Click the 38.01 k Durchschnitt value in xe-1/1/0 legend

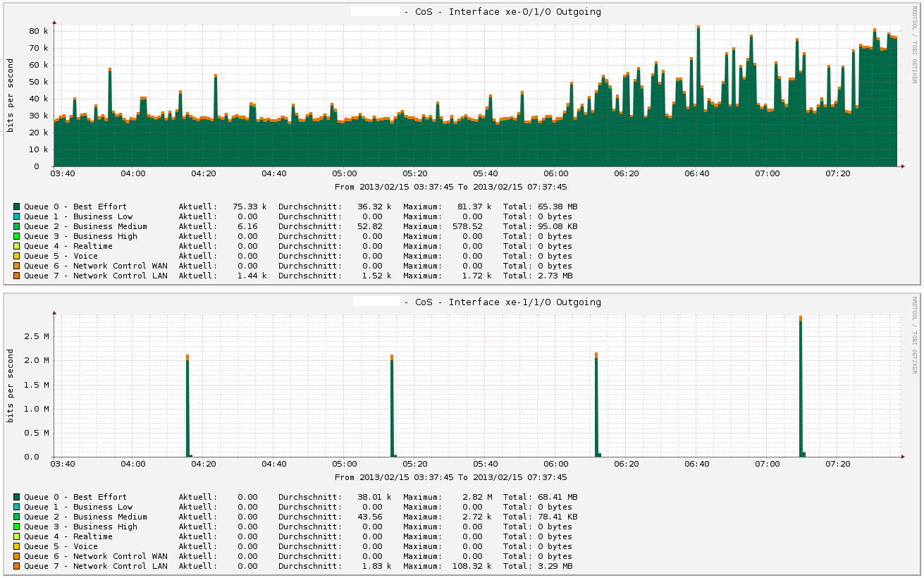(x=374, y=497)
